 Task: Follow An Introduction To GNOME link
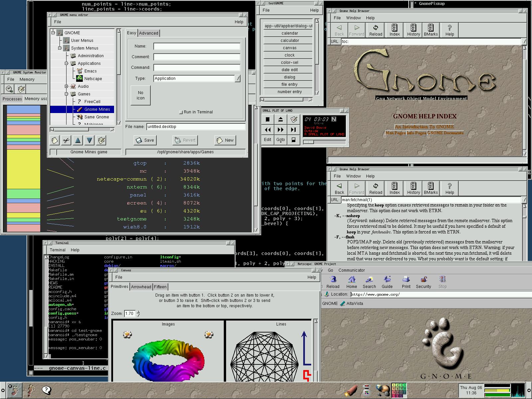(x=424, y=127)
